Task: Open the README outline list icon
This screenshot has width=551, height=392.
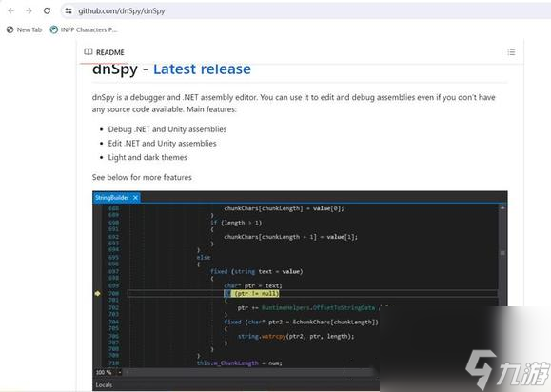Action: pyautogui.click(x=511, y=52)
